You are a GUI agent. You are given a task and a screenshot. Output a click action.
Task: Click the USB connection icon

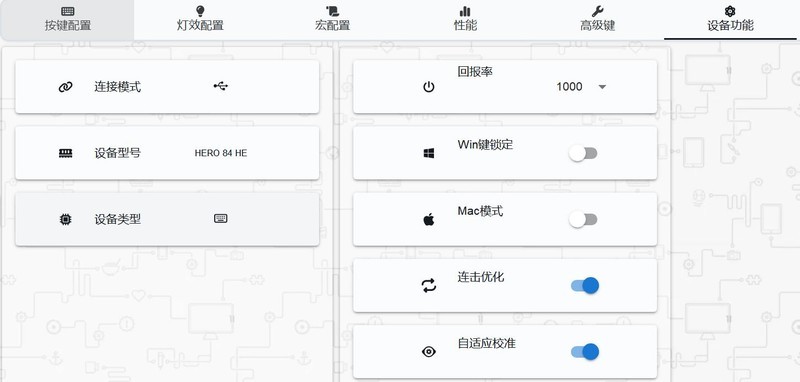click(220, 86)
